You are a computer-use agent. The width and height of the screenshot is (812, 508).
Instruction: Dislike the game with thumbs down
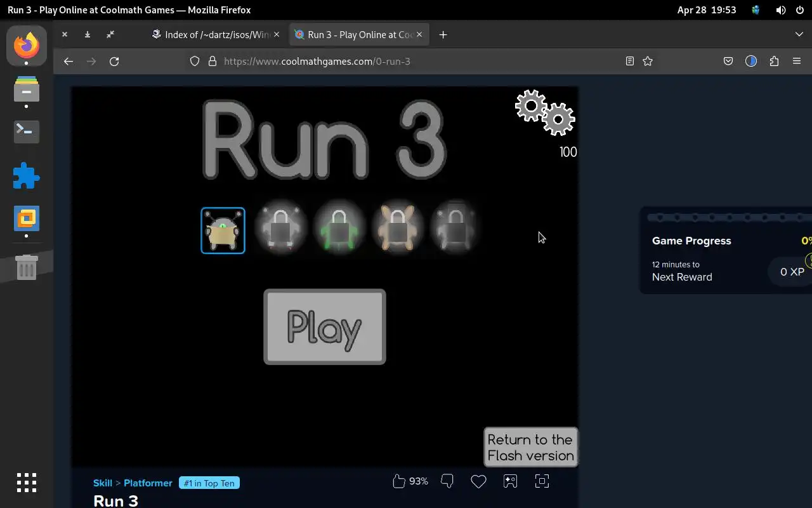point(447,481)
